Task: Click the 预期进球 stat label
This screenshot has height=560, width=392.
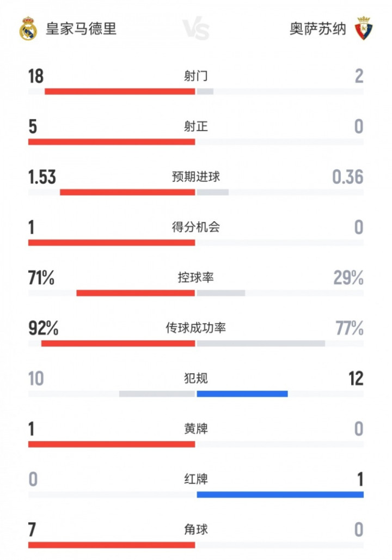Action: (196, 177)
